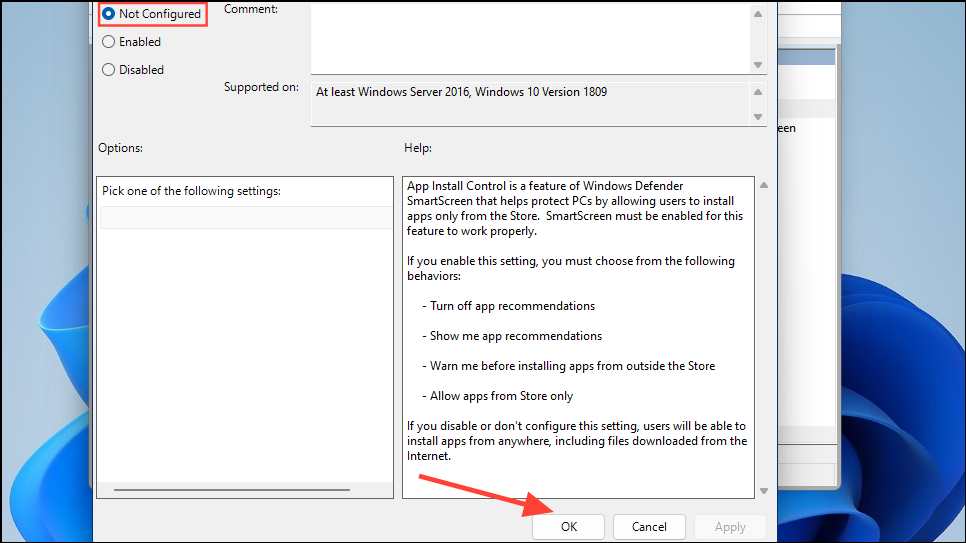Click Supported on box up arrow

(758, 92)
